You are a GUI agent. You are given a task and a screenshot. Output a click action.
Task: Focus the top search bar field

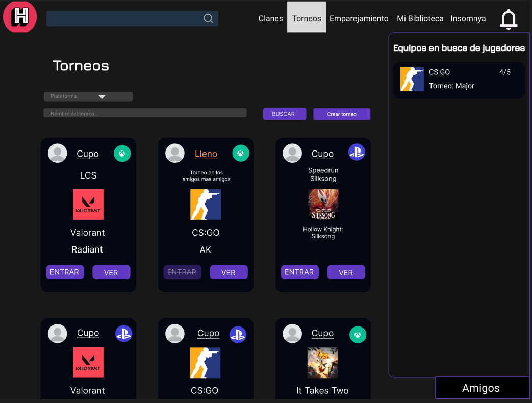tap(132, 19)
